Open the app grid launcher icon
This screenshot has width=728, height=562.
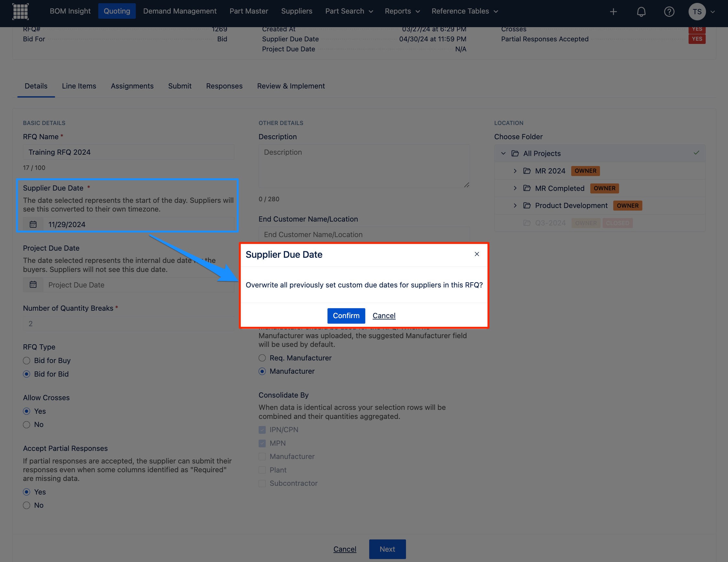[20, 12]
